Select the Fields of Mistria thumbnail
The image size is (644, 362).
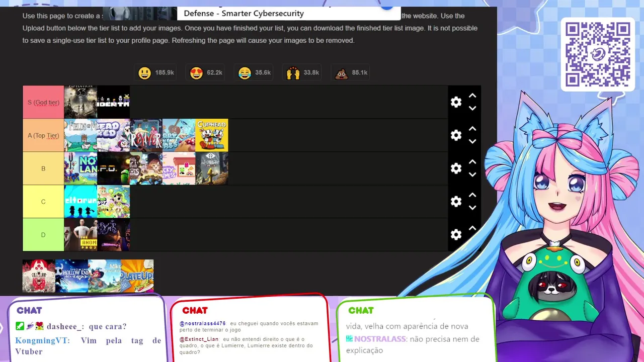80,135
